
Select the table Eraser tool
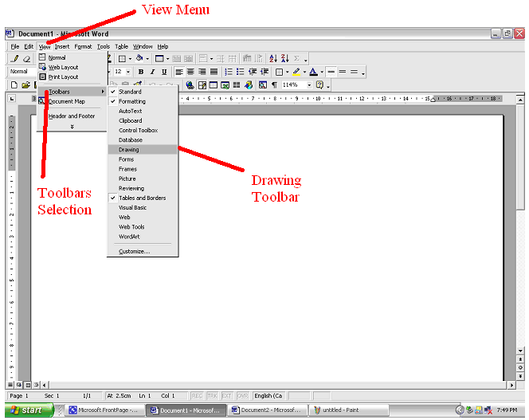point(26,59)
